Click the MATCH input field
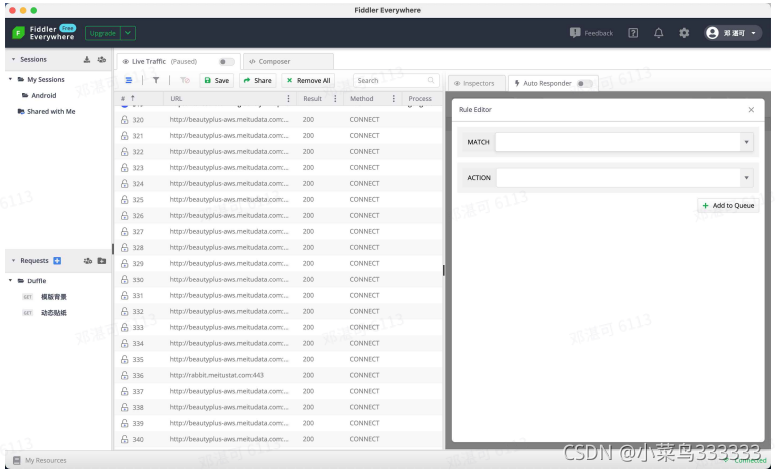 point(618,142)
